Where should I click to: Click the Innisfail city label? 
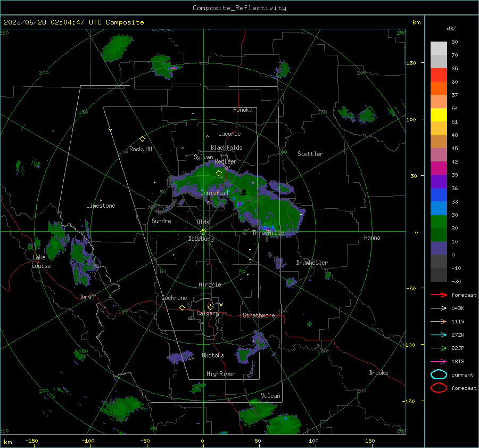click(214, 193)
